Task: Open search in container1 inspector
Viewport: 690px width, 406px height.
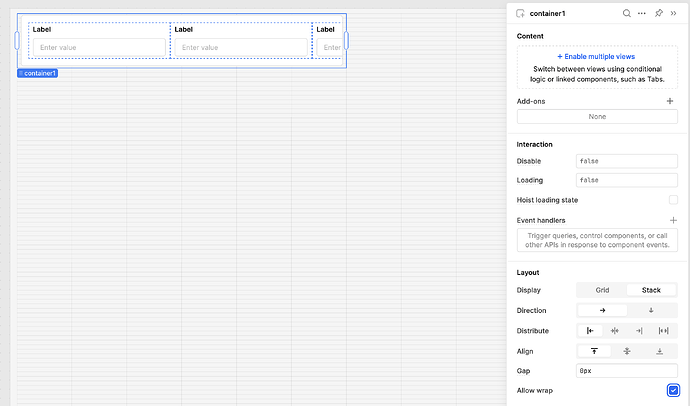Action: pyautogui.click(x=627, y=13)
